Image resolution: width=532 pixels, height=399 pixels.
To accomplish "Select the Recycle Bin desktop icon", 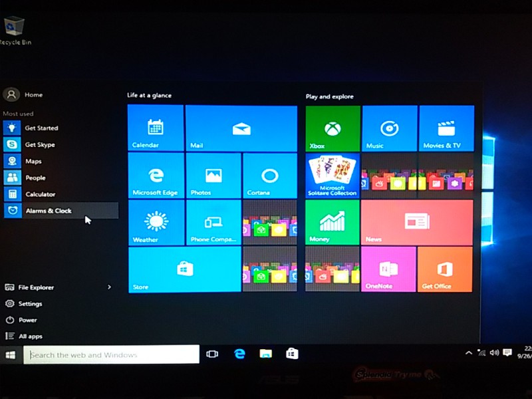I will pos(14,31).
